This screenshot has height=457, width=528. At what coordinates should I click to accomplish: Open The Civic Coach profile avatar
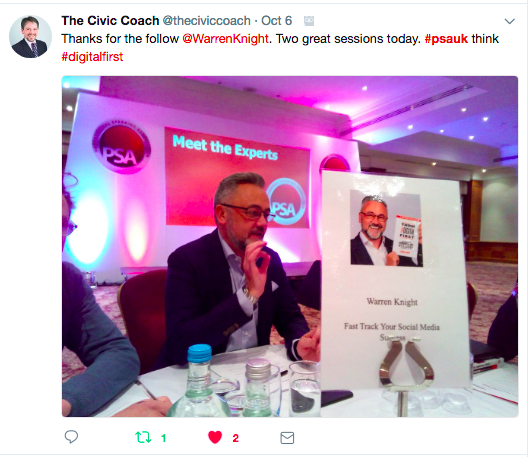[30, 36]
